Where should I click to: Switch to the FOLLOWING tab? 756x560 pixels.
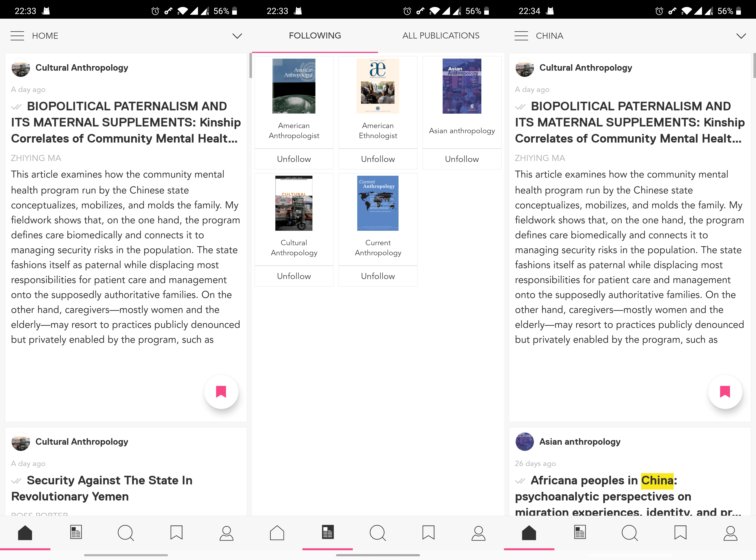(x=315, y=35)
